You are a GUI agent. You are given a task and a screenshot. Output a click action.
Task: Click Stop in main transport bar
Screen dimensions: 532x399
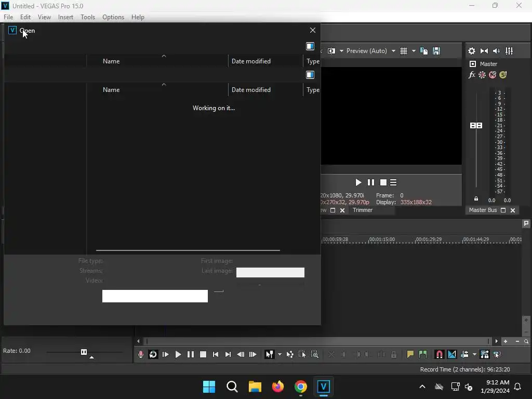point(203,354)
